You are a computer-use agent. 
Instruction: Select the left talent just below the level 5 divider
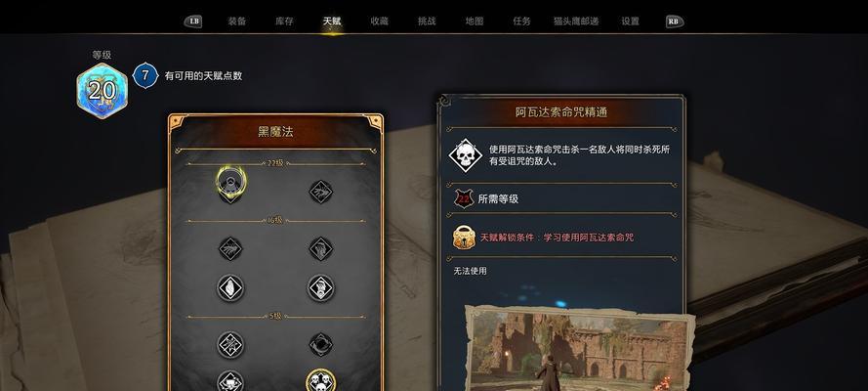pos(230,344)
